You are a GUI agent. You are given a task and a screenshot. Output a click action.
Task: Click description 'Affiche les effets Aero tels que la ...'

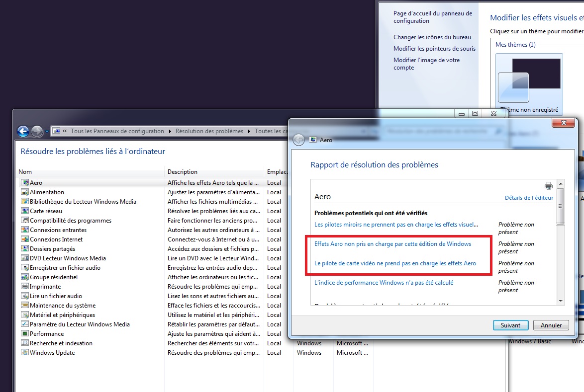[213, 183]
